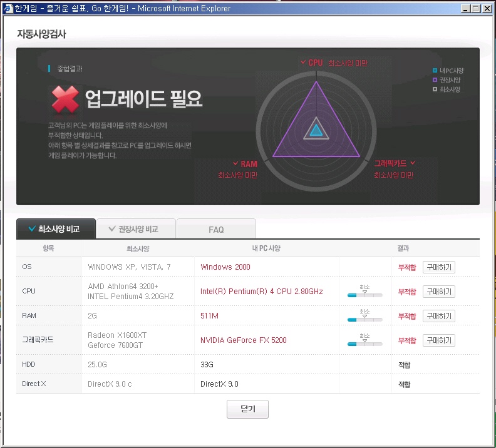Click the 닫기 button

(247, 409)
